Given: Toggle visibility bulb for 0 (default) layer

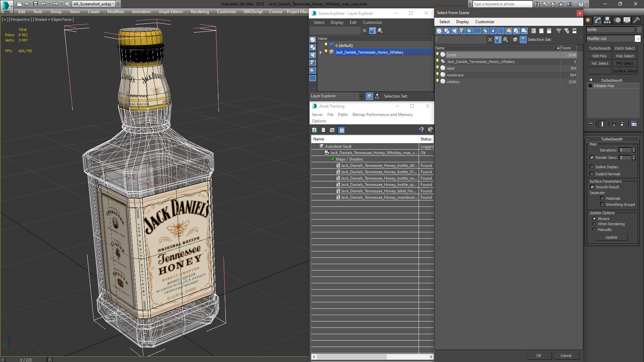Looking at the screenshot, I should [x=325, y=45].
